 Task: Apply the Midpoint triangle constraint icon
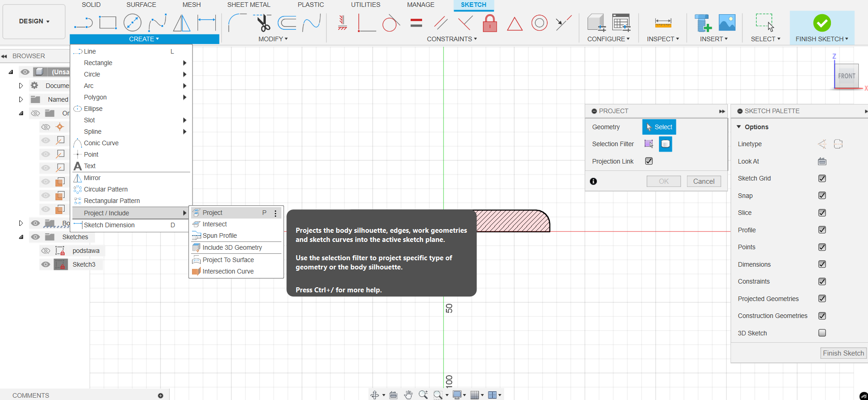(515, 23)
